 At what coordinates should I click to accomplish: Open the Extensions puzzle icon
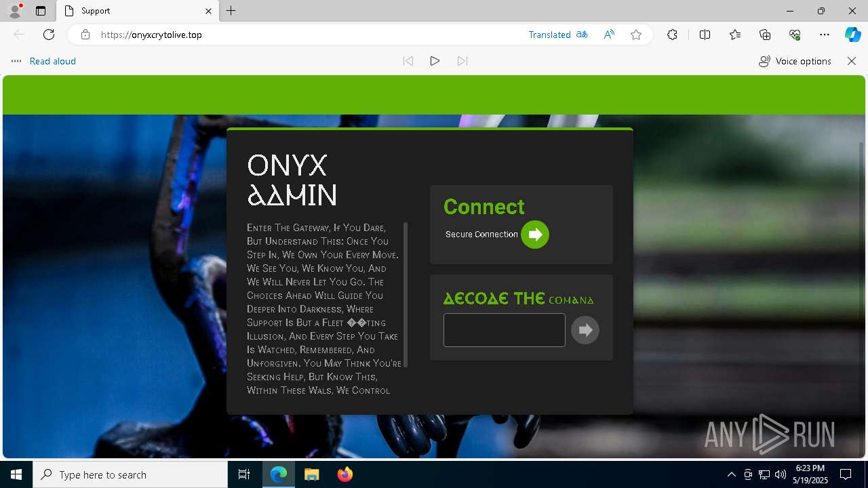[672, 35]
